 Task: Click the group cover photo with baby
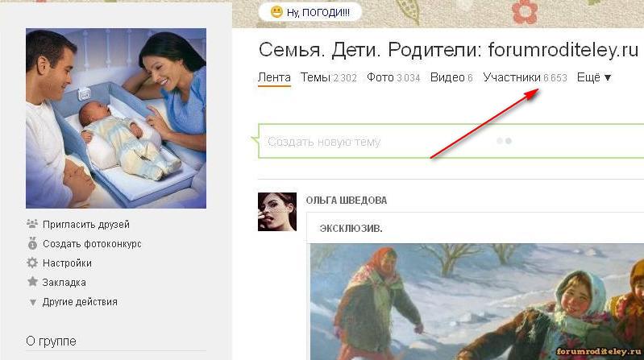pyautogui.click(x=116, y=118)
